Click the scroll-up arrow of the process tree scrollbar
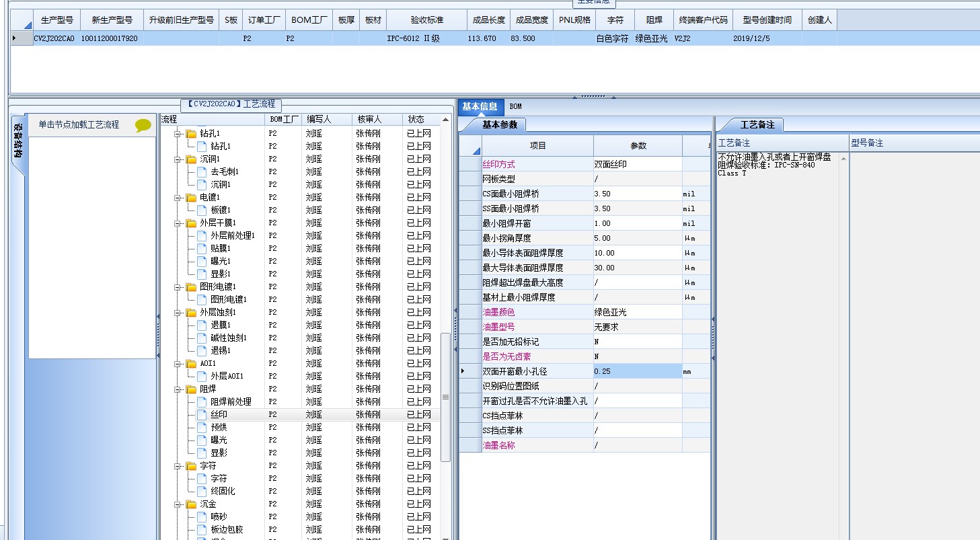Viewport: 980px width, 540px height. 445,120
